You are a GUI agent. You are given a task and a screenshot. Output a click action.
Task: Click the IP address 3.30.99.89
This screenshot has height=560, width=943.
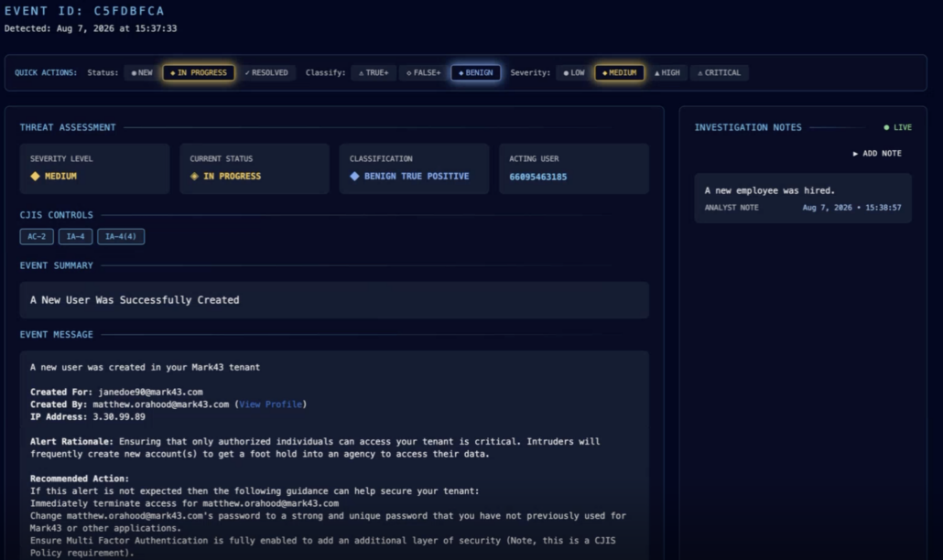pos(119,416)
